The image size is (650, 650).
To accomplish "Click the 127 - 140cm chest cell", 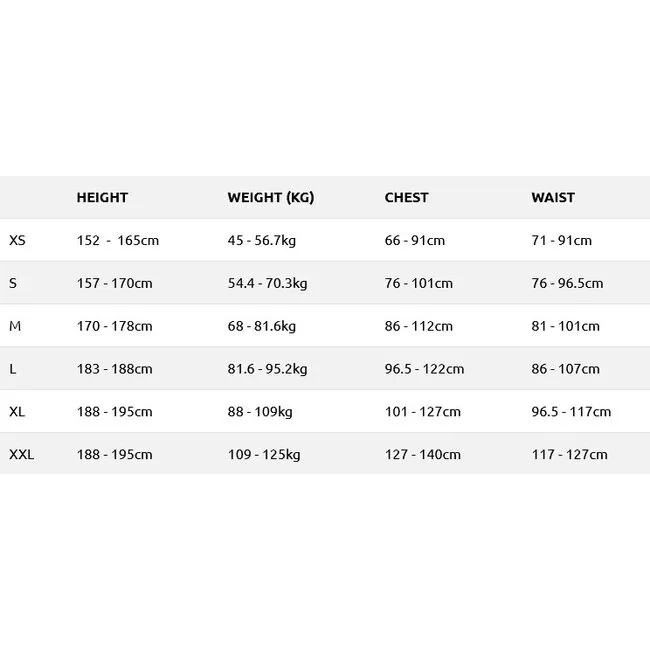I will 422,454.
